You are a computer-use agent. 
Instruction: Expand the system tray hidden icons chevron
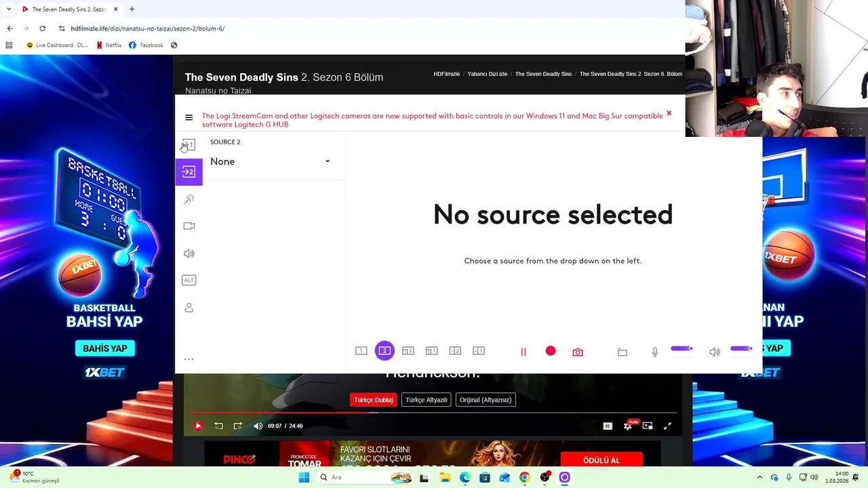(x=759, y=477)
